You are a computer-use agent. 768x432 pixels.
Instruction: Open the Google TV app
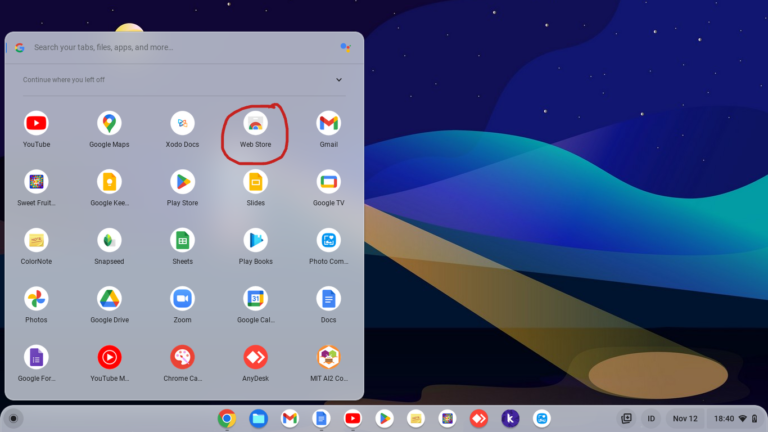pyautogui.click(x=329, y=182)
